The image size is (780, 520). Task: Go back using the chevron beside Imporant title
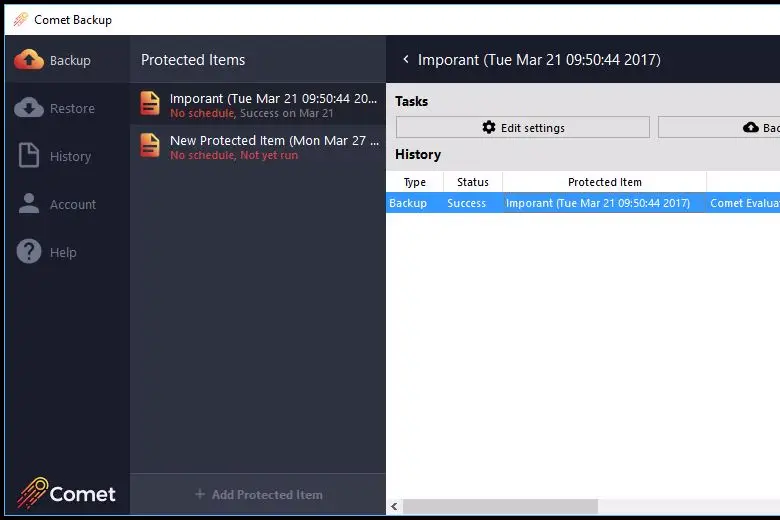coord(406,59)
